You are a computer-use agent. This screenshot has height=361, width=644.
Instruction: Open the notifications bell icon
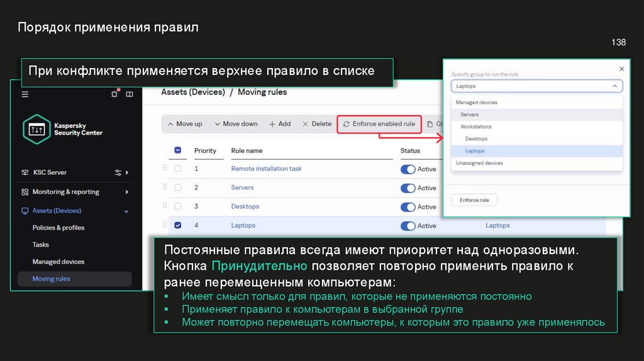click(114, 94)
